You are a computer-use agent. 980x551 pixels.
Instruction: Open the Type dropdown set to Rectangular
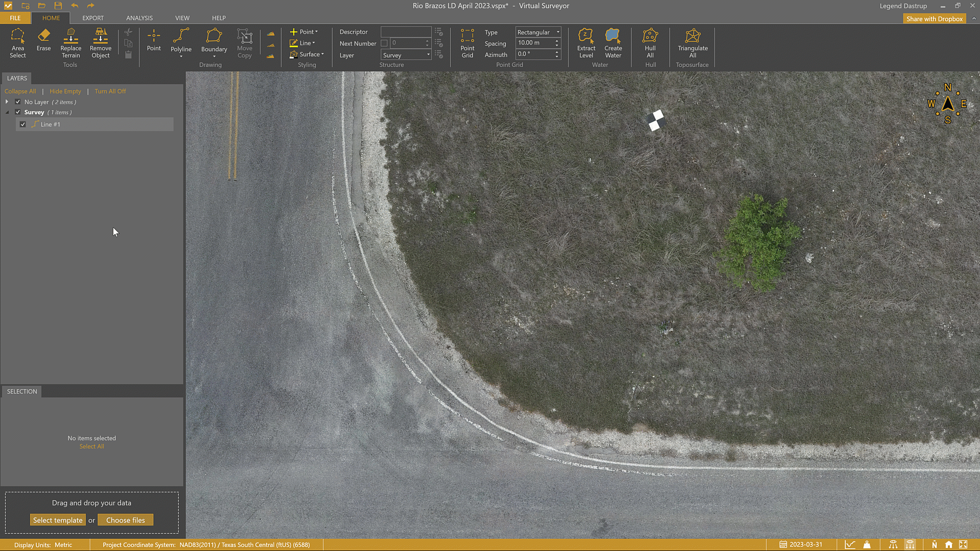pyautogui.click(x=538, y=32)
